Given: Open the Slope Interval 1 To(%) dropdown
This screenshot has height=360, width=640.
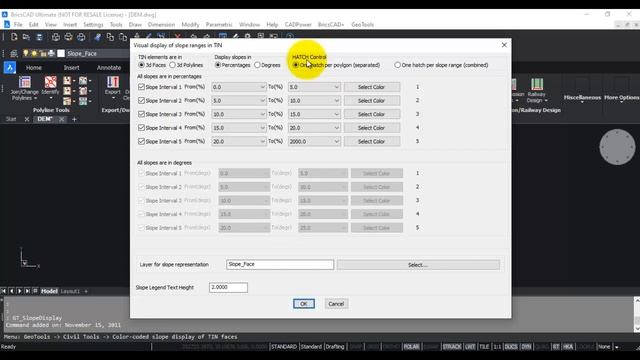Looking at the screenshot, I should 314,87.
